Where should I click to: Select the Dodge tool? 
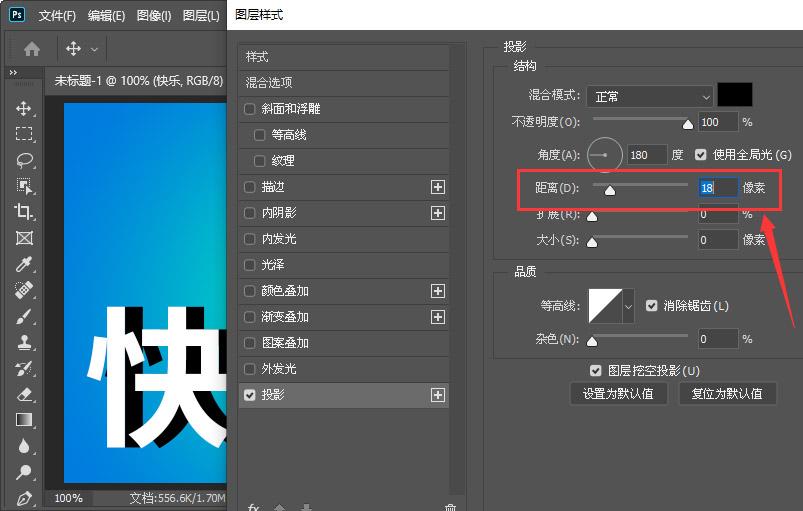click(24, 472)
